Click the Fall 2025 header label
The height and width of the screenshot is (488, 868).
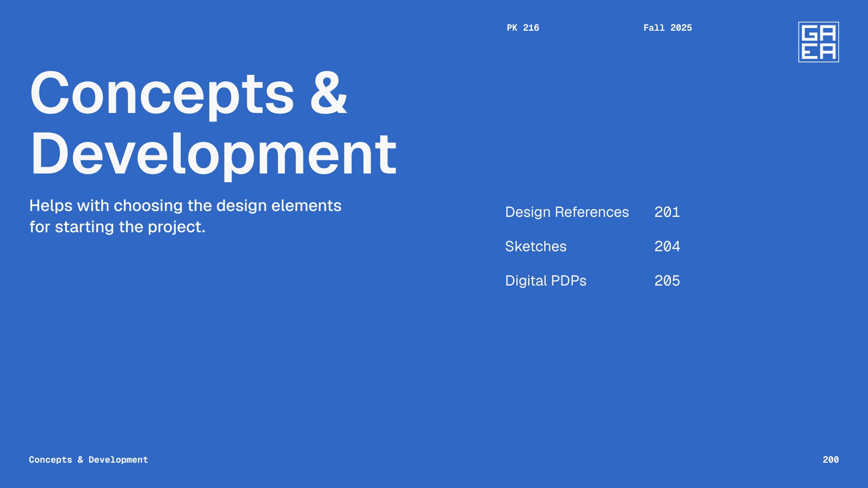click(667, 28)
